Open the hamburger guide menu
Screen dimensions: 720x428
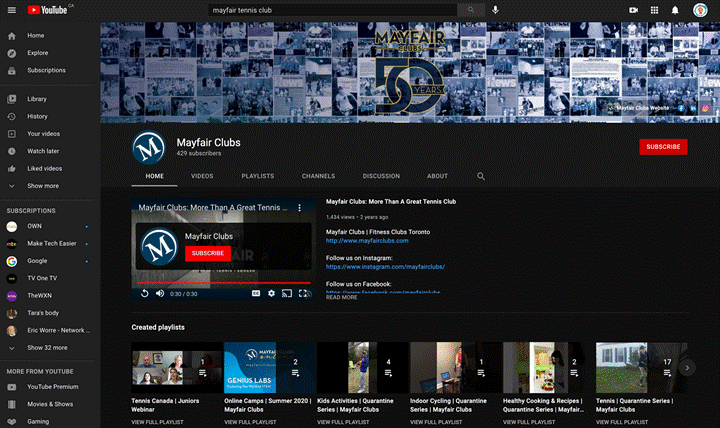tap(11, 10)
